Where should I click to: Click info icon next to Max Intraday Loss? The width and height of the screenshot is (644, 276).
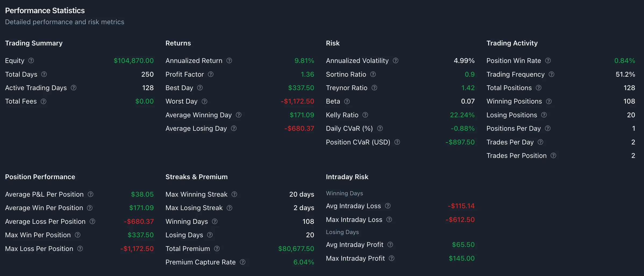389,220
